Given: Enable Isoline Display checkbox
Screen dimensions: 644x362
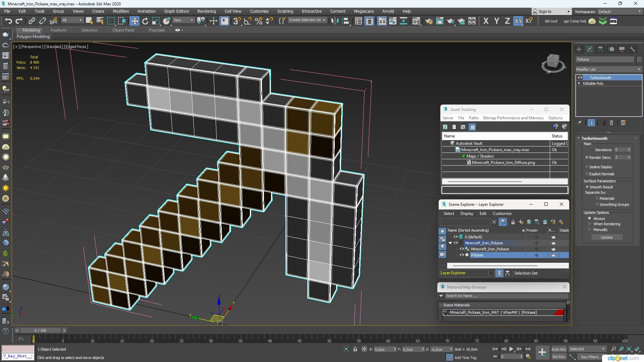Looking at the screenshot, I should click(x=587, y=167).
